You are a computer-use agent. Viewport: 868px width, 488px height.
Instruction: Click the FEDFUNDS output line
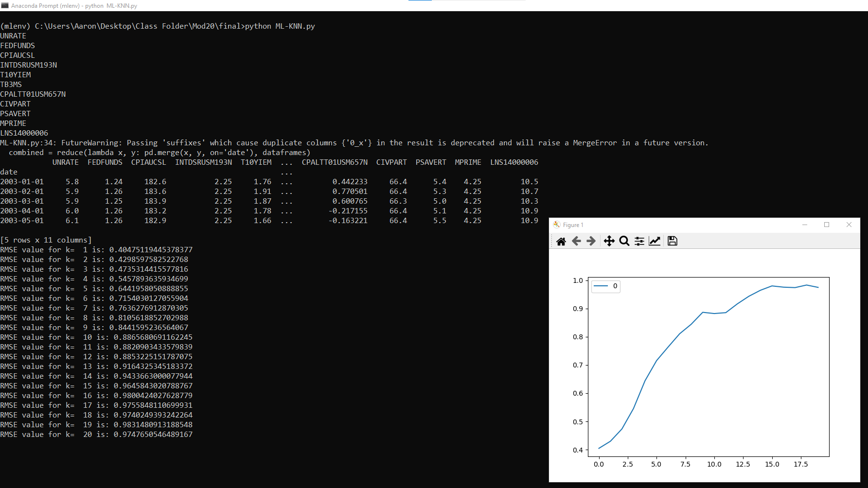[18, 46]
